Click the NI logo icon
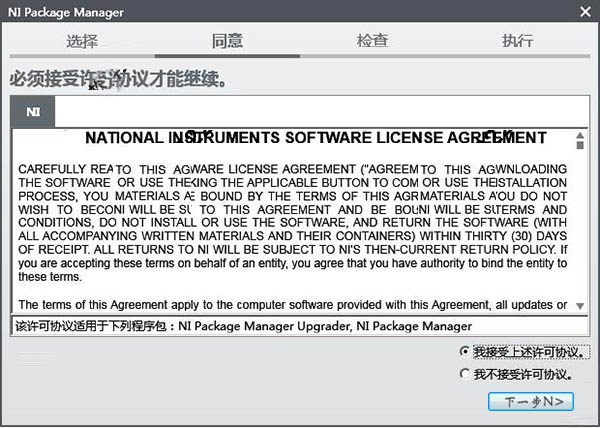Image resolution: width=600 pixels, height=428 pixels. click(x=33, y=112)
